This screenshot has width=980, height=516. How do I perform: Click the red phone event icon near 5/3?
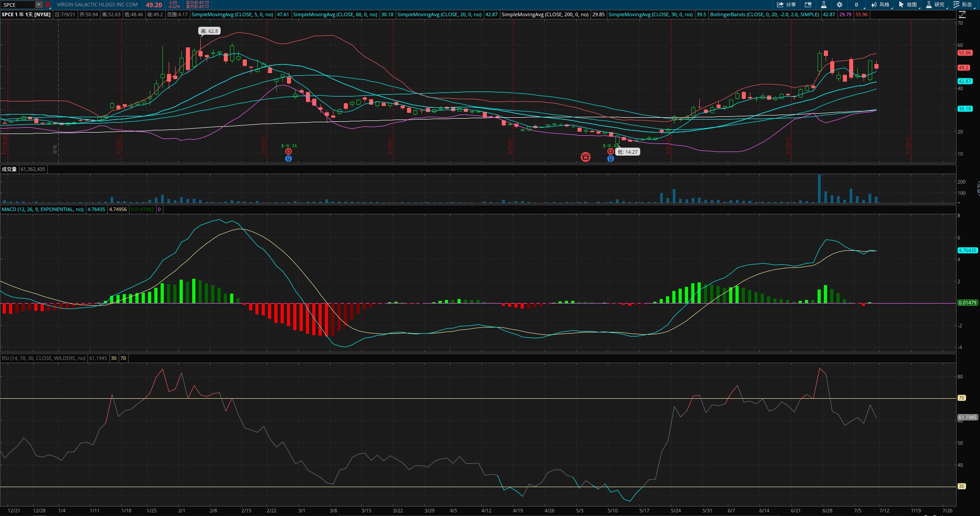585,157
